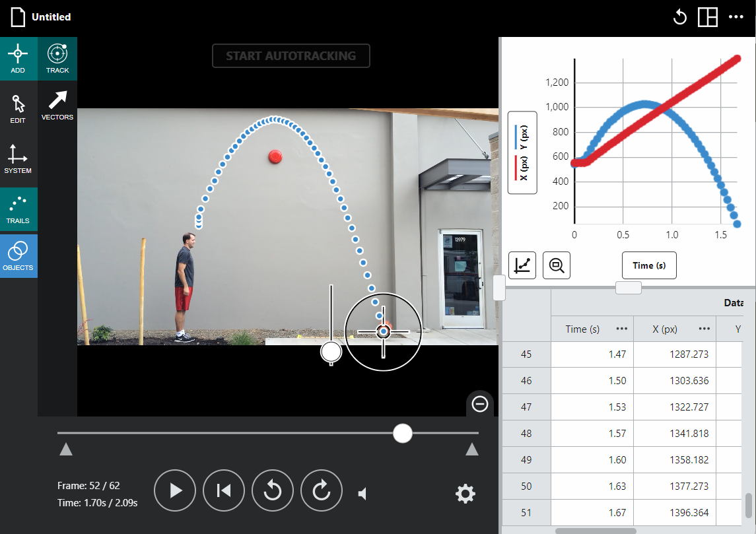Viewport: 756px width, 534px height.
Task: Click the undo arrow in top bar
Action: pyautogui.click(x=679, y=17)
